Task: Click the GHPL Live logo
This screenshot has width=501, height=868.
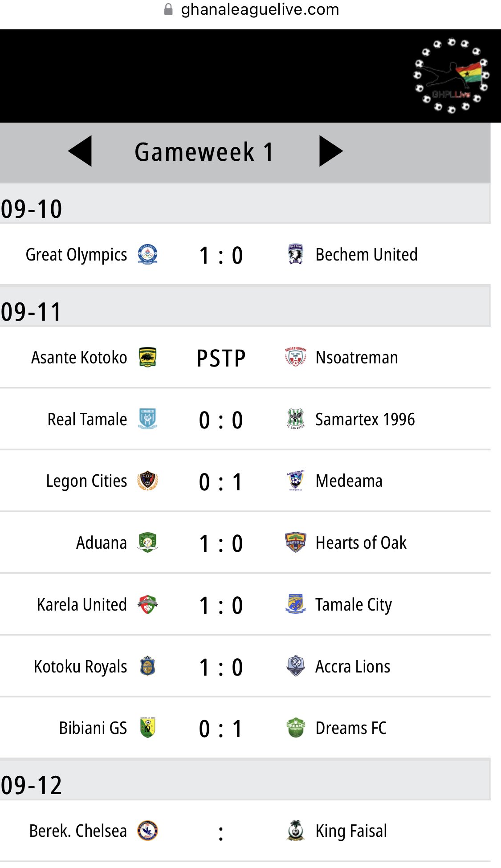Action: click(x=452, y=76)
